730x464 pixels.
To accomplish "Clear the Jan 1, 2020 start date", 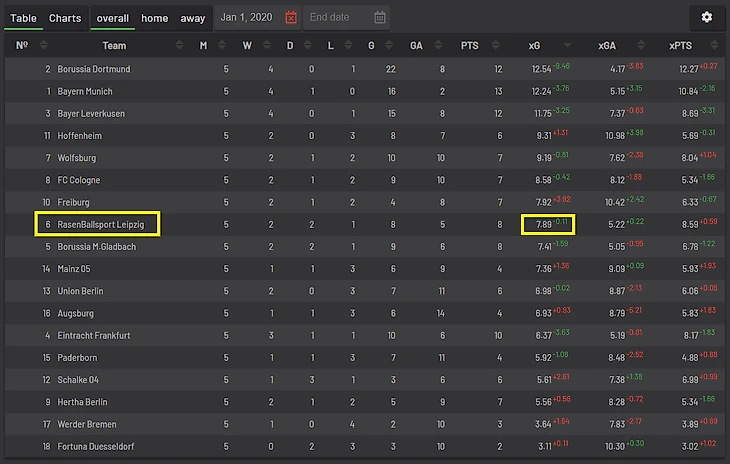I will pos(291,17).
